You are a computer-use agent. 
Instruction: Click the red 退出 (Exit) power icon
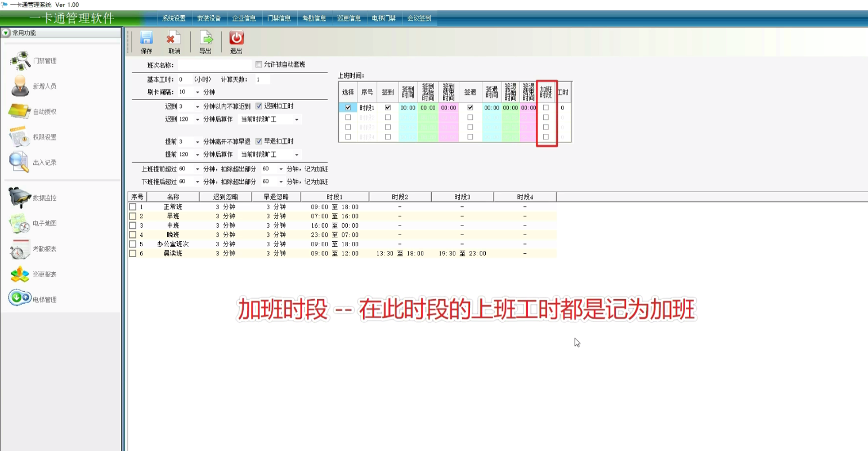tap(236, 38)
